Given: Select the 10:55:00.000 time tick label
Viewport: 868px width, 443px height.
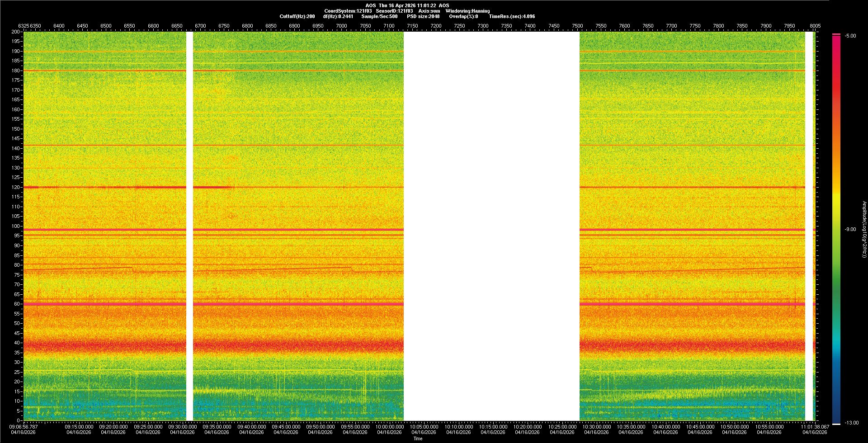Looking at the screenshot, I should click(769, 426).
